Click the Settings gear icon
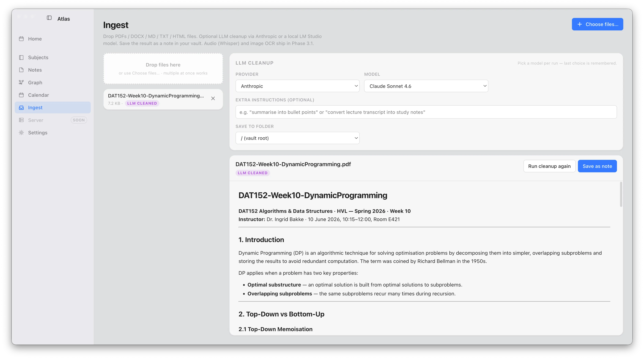The image size is (644, 359). 21,132
